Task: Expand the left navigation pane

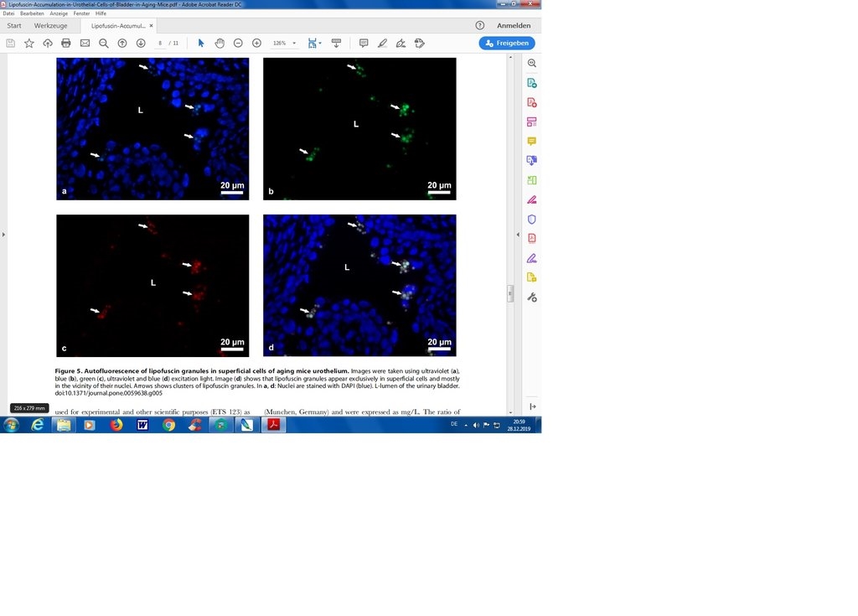Action: click(x=3, y=234)
